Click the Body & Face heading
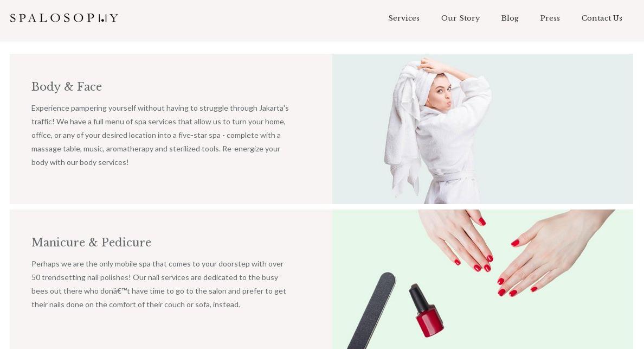This screenshot has height=349, width=644. 67,87
